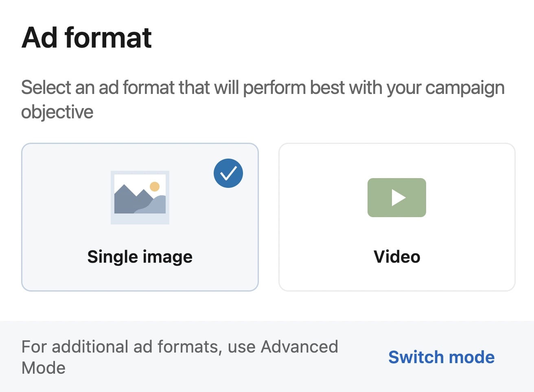Screen dimensions: 534x392
Task: Click the ad format description text
Action: point(263,99)
